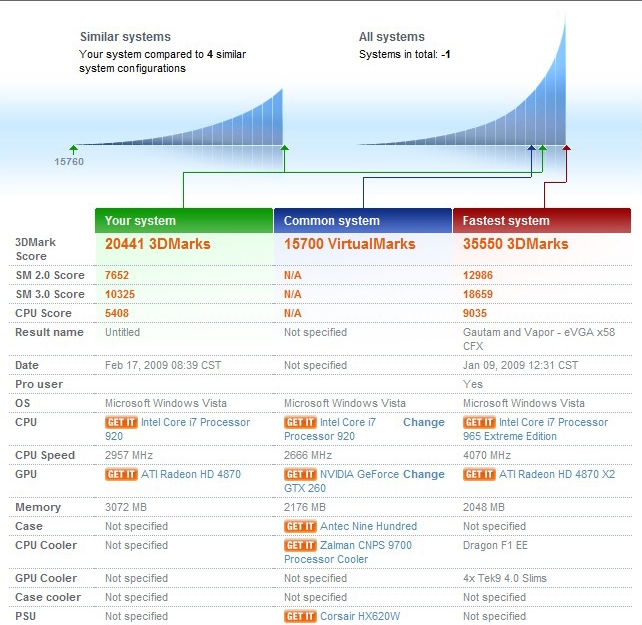
Task: Click GET IT badge for Core i7 965 Extreme Edition
Action: click(x=479, y=422)
